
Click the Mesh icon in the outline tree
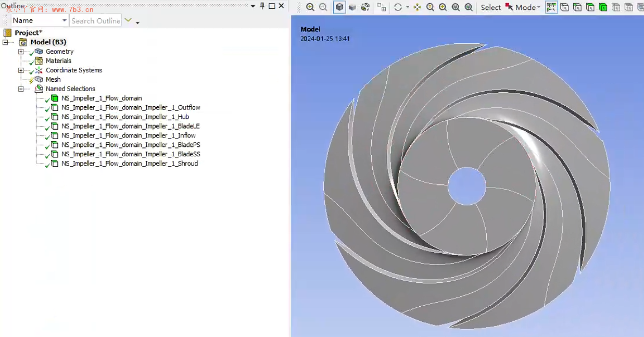tap(39, 80)
